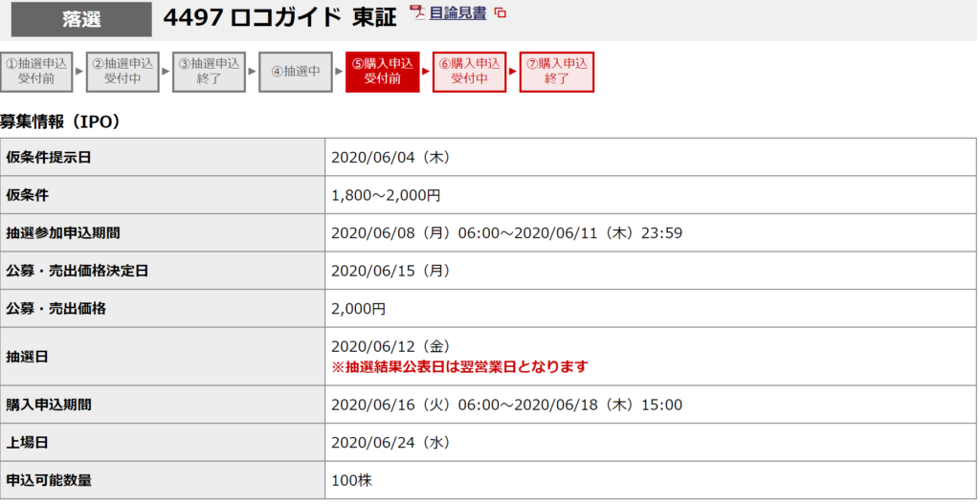
Task: Select step ⑦購入申込終了
Action: pos(557,72)
